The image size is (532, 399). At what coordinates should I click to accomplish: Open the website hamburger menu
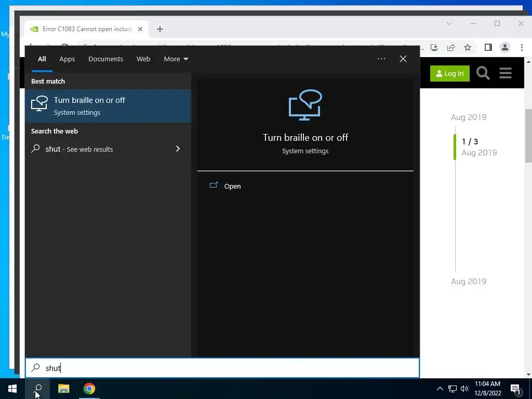click(505, 73)
